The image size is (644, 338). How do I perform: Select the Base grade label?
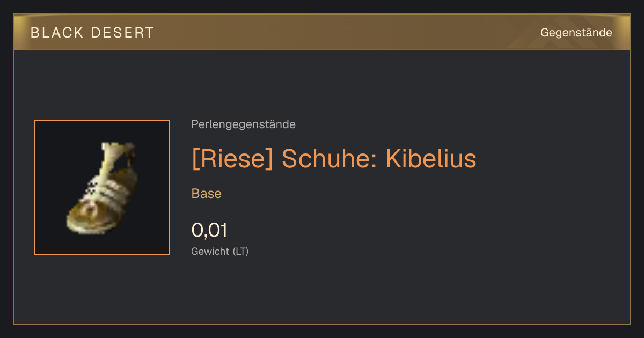(207, 194)
